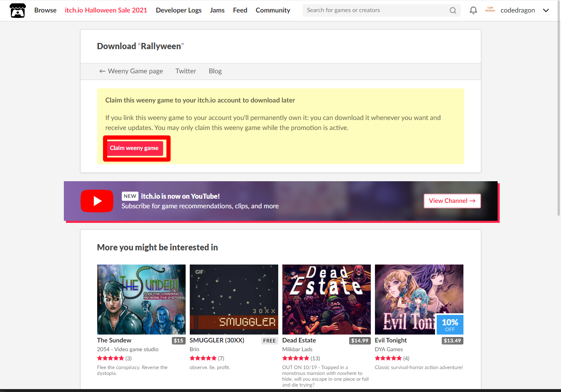The height and width of the screenshot is (392, 561).
Task: Open itch.io Halloween Sale 2021 link
Action: pos(106,10)
